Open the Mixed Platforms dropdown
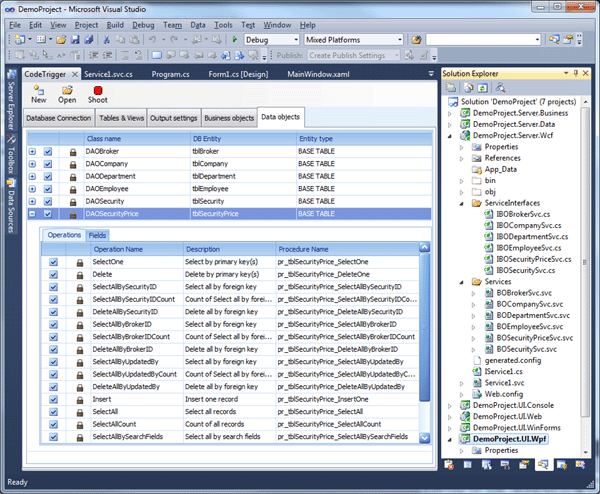Viewport: 600px width, 494px height. 400,40
